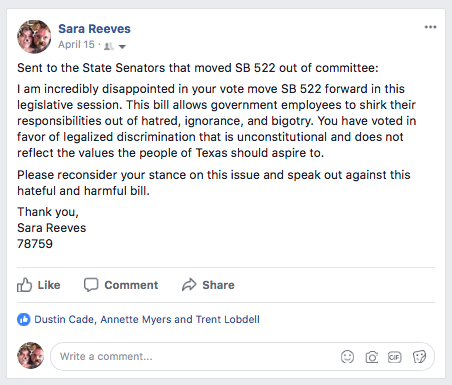Expand the post audience dropdown arrow
This screenshot has width=452, height=385.
coord(122,47)
